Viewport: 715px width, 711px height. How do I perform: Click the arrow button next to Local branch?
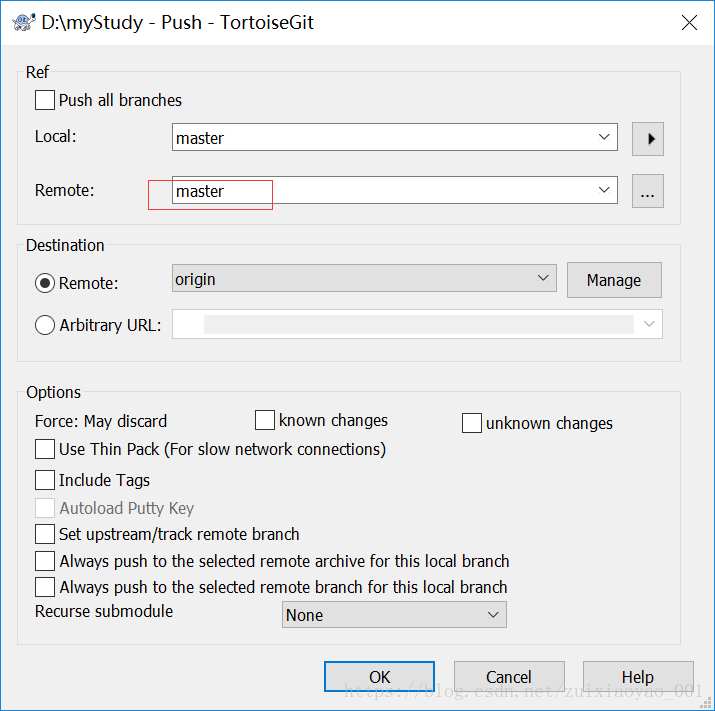pyautogui.click(x=648, y=139)
